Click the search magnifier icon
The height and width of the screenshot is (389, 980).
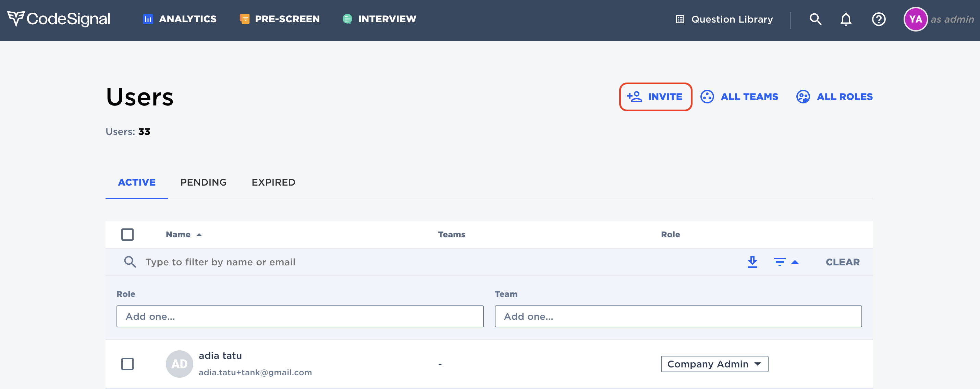(x=815, y=19)
